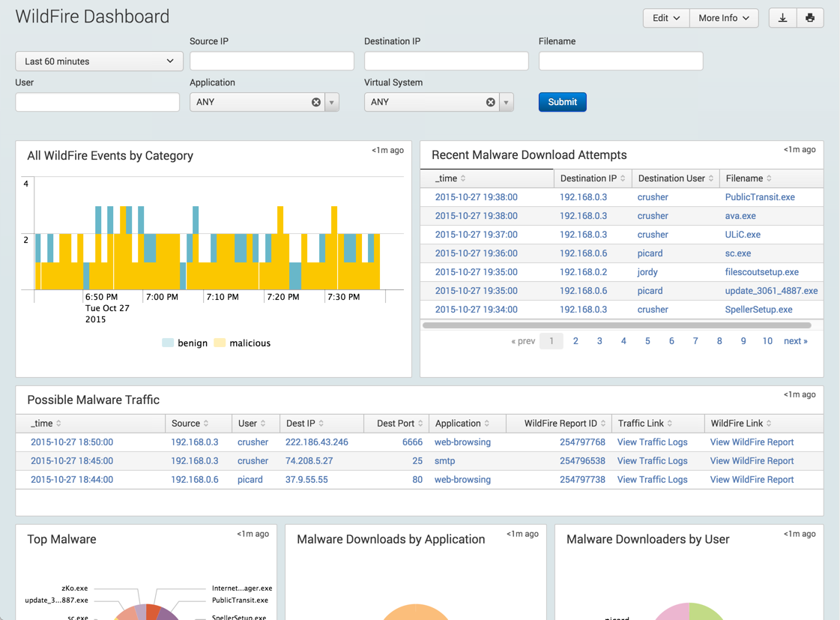Select zKo.exe label in Top Malware
Screen dimensions: 840x620
click(x=74, y=589)
